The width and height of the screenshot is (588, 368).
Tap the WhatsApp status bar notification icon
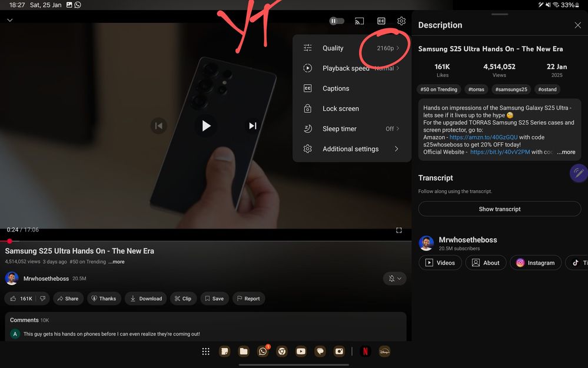click(78, 5)
